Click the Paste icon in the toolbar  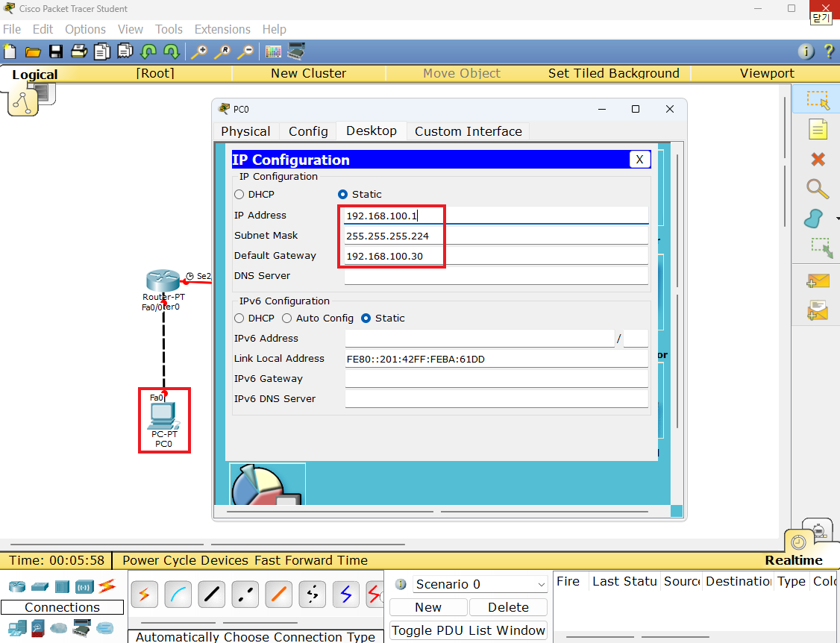pos(125,51)
